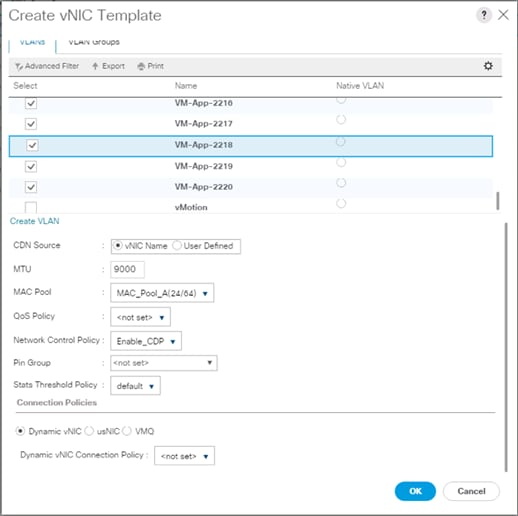Expand the Network Control Policy dropdown
This screenshot has height=516, width=518.
coord(146,341)
